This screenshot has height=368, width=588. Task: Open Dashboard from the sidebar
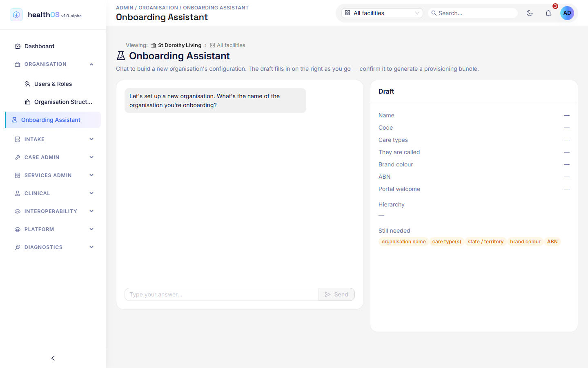point(53,46)
